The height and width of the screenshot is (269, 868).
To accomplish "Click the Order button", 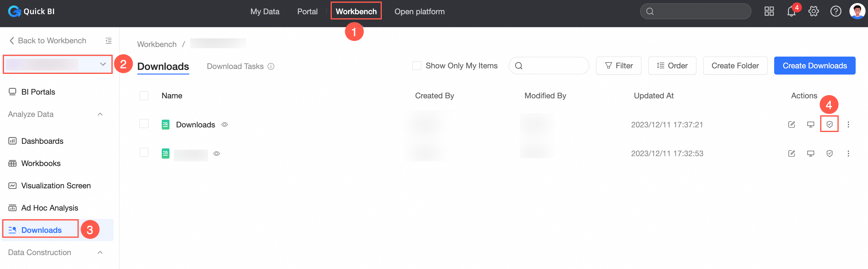I will click(672, 66).
